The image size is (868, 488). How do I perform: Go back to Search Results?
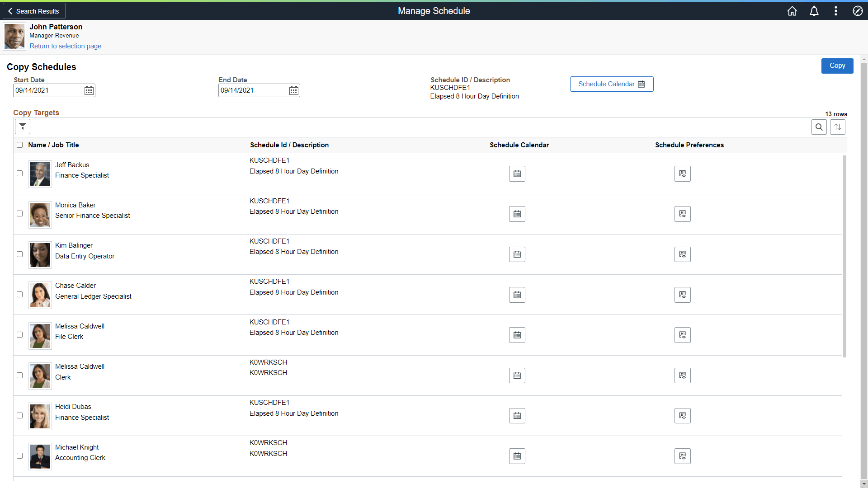(33, 11)
